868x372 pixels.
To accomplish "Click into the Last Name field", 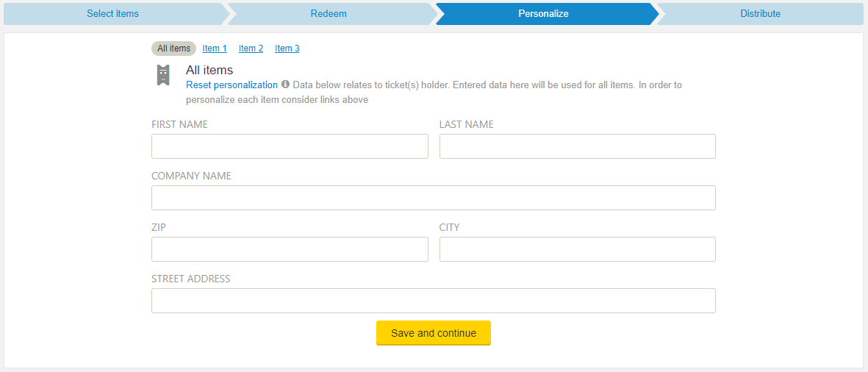I will [578, 146].
